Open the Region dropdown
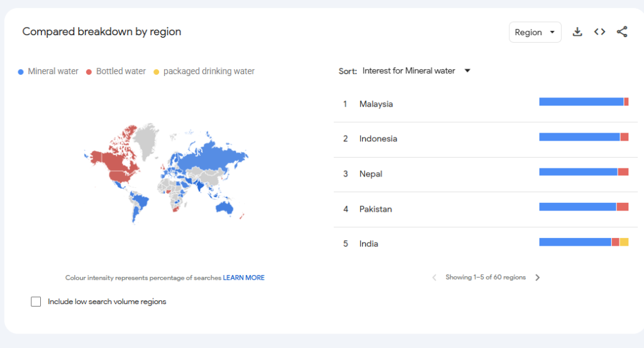644x348 pixels. [535, 32]
